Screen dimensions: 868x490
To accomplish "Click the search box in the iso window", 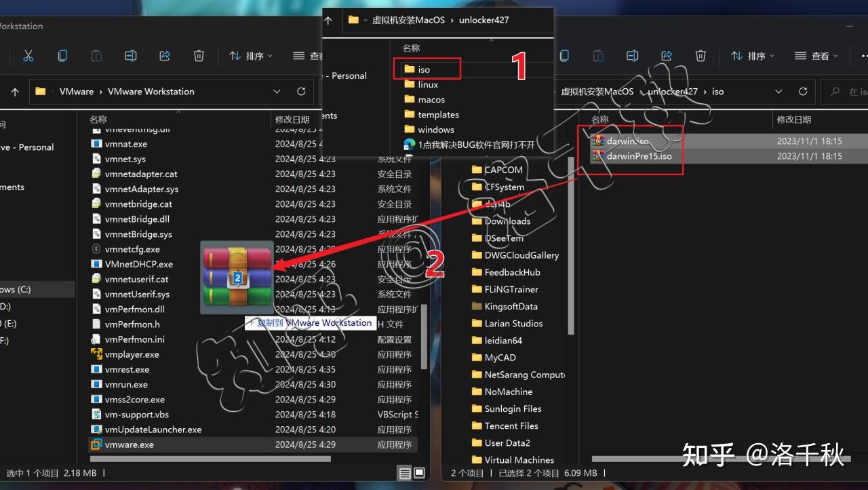I will 846,92.
